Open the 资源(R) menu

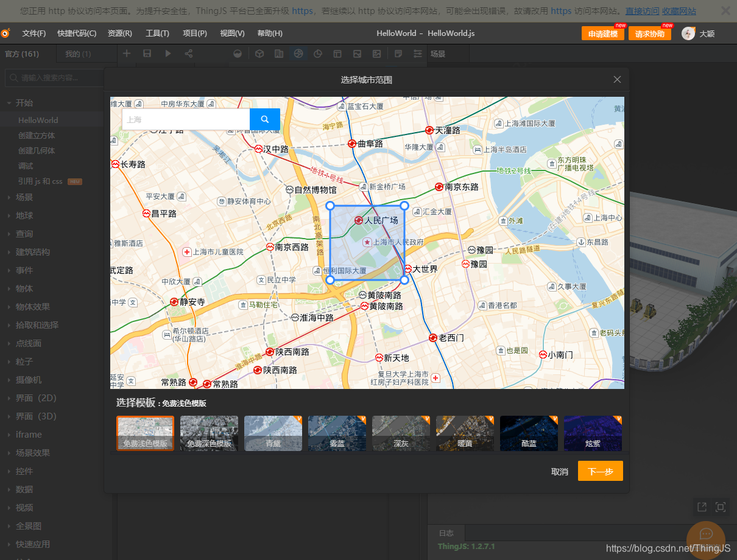click(120, 33)
